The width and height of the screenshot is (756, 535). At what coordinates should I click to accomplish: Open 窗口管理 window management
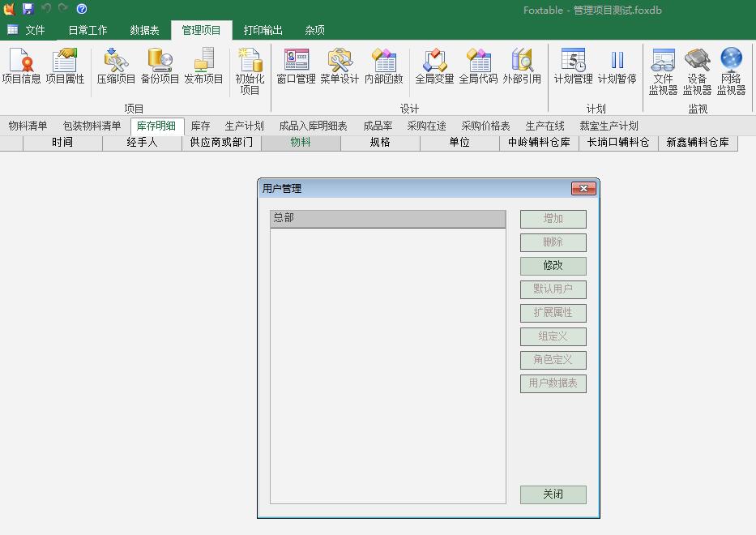pyautogui.click(x=296, y=66)
